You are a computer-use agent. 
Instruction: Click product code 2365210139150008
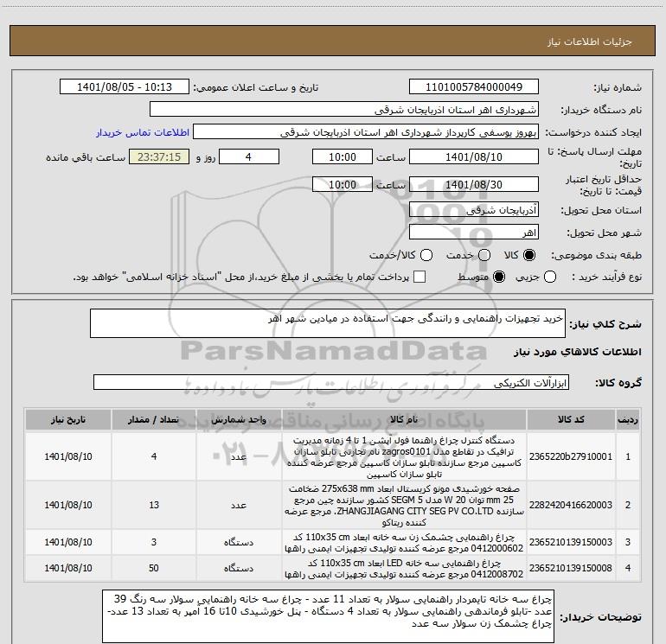(571, 568)
